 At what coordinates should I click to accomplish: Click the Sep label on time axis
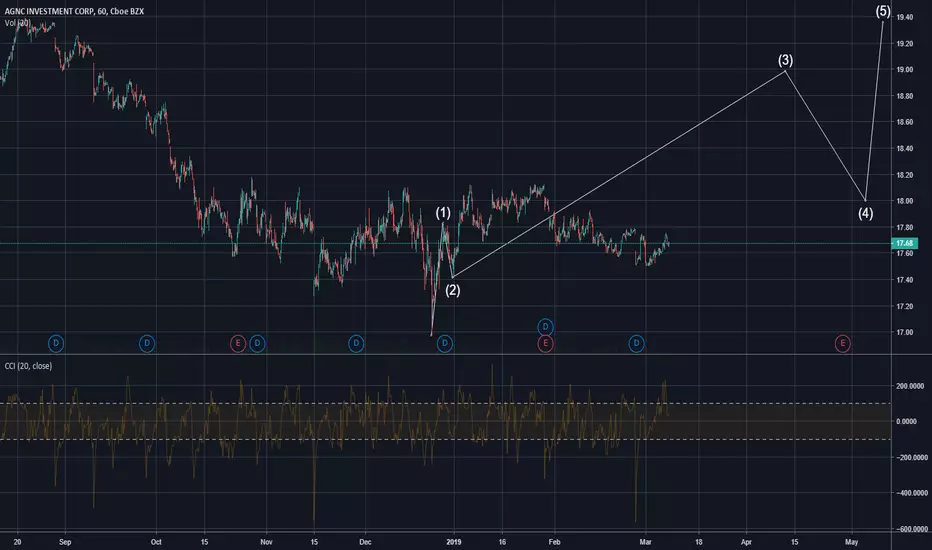(x=65, y=542)
